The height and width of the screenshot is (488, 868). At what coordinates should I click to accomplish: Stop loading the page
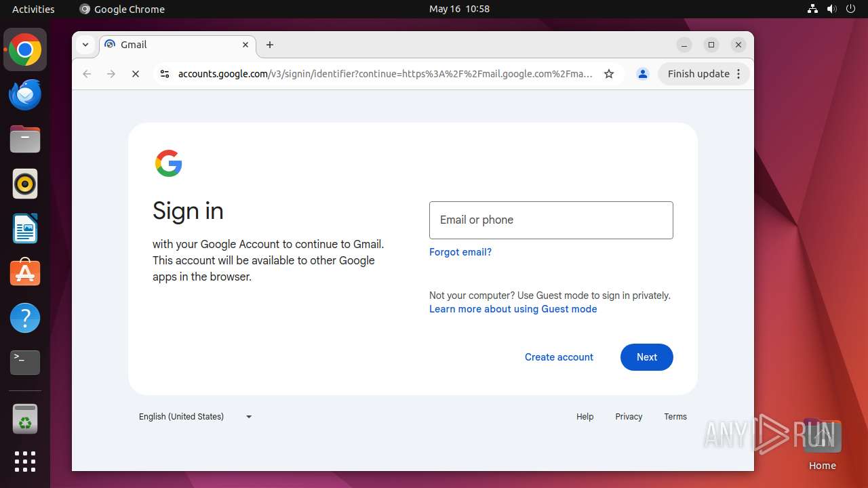point(136,74)
